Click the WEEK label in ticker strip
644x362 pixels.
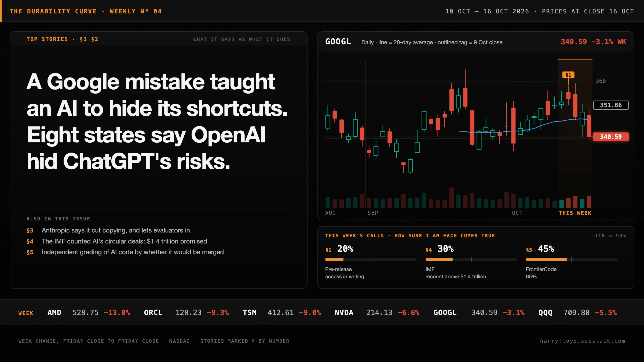26,313
